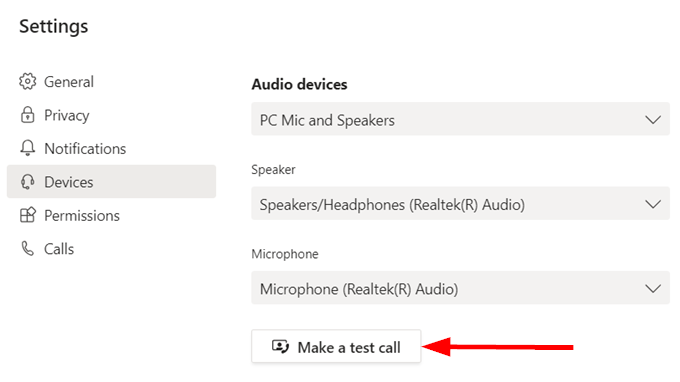This screenshot has width=680, height=382.
Task: Select the Devices settings tab
Action: click(111, 182)
